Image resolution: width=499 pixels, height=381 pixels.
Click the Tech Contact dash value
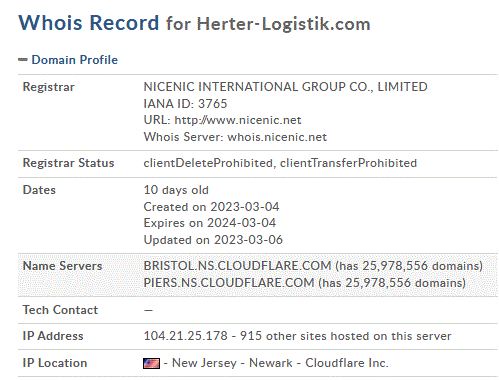coord(148,310)
